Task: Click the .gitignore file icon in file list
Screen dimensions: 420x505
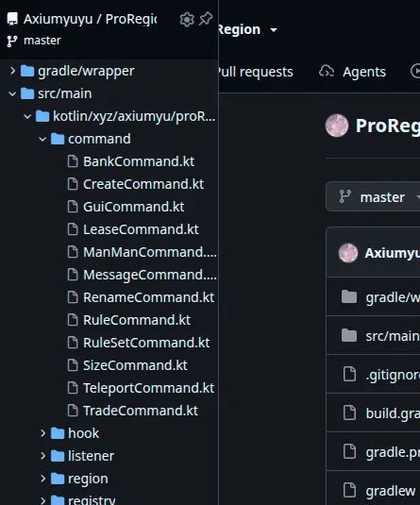Action: coord(350,374)
